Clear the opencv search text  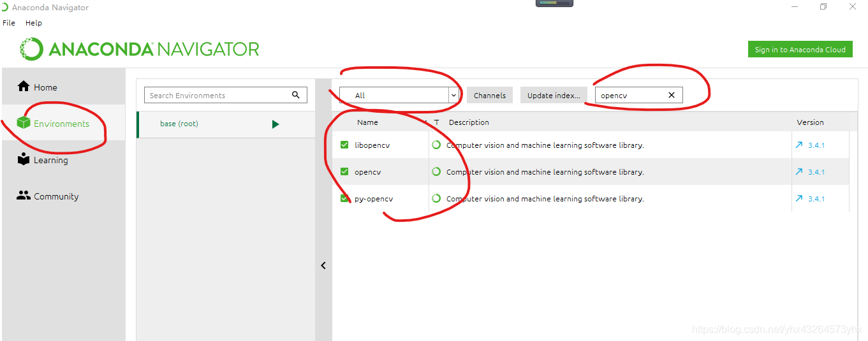[672, 95]
